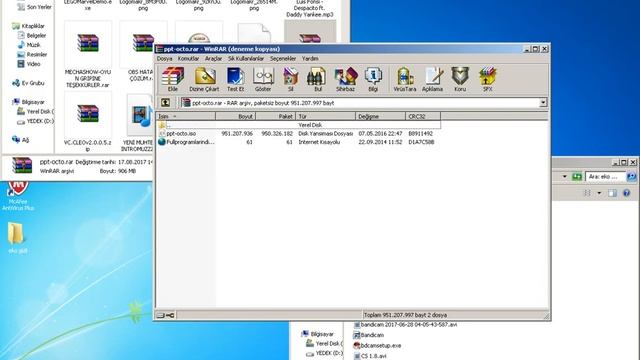
Task: Click the Göster view icon
Action: tap(263, 79)
